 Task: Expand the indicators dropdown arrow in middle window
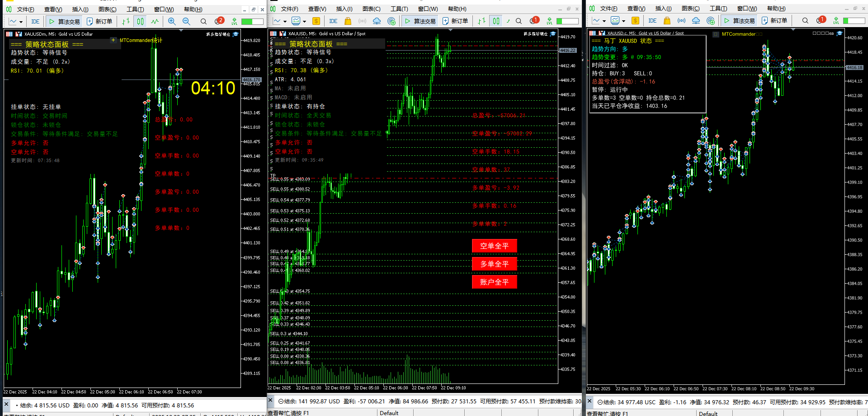click(x=304, y=21)
